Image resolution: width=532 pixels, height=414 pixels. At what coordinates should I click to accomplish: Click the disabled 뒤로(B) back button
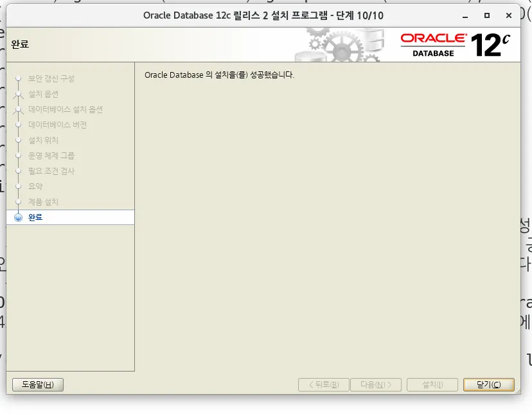click(324, 384)
